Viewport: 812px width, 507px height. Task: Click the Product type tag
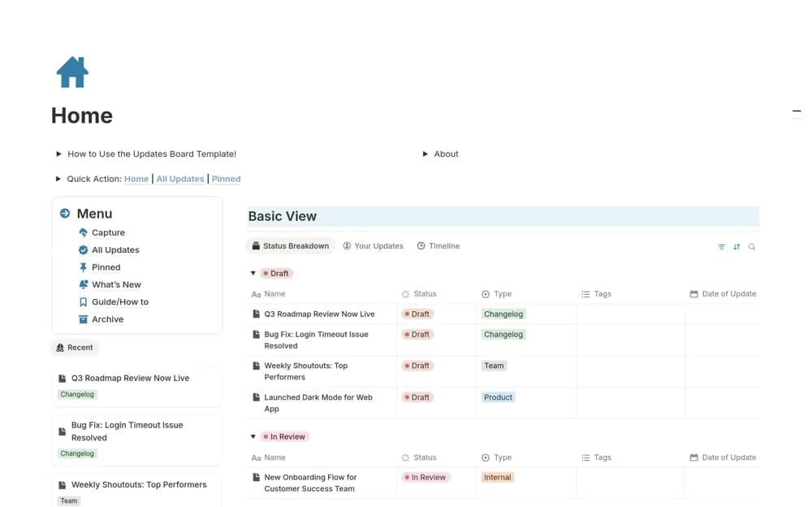click(x=498, y=397)
